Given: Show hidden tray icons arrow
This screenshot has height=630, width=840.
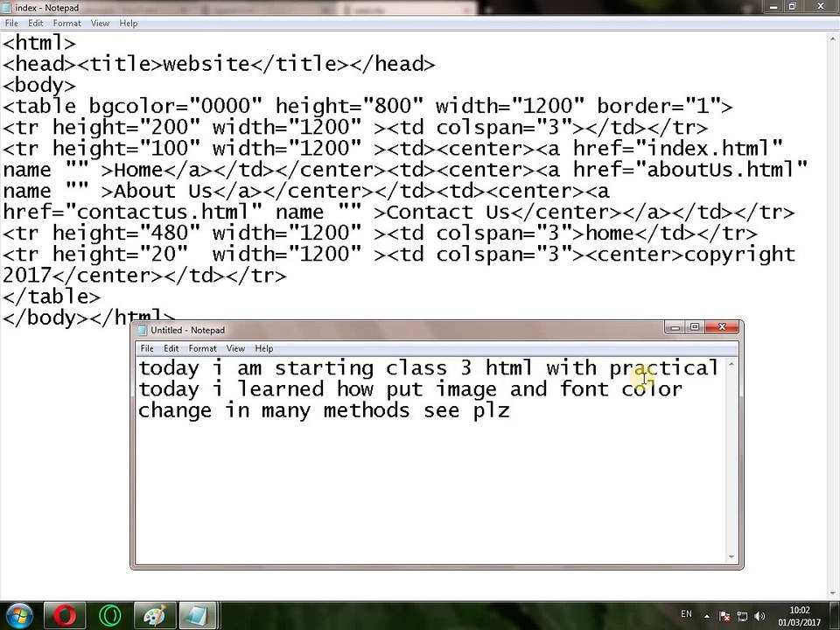Looking at the screenshot, I should (x=707, y=616).
